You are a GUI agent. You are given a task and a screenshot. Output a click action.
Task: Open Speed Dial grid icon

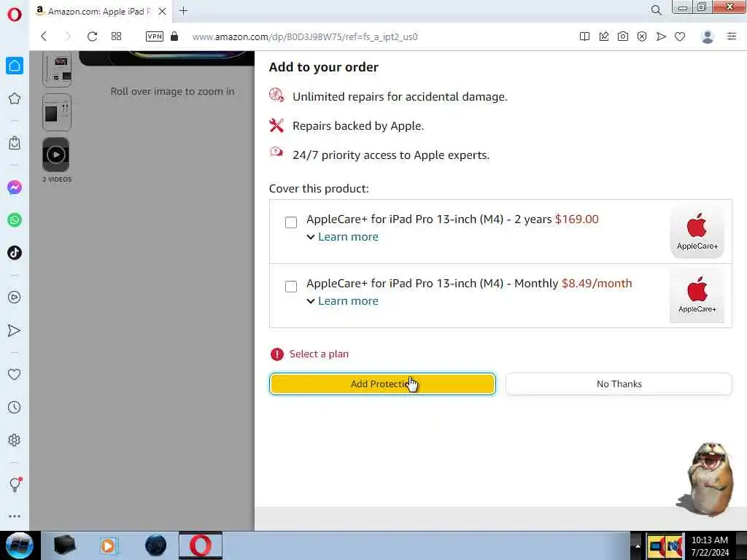point(116,36)
